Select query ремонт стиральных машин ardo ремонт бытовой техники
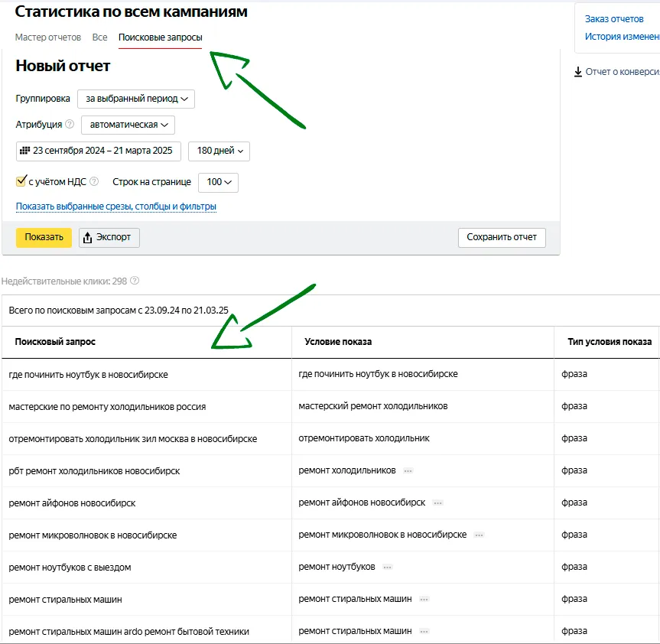This screenshot has width=660, height=644. (128, 631)
